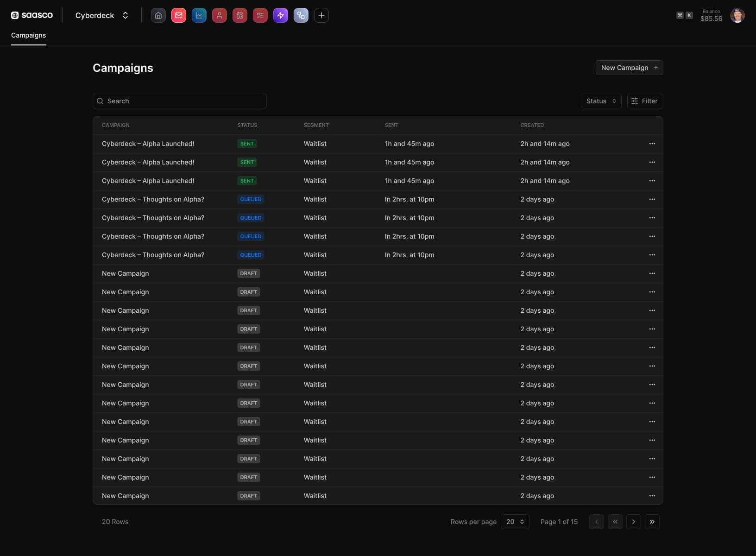Open the Command K shortcut palette
Viewport: 756px width, 556px height.
pyautogui.click(x=684, y=15)
